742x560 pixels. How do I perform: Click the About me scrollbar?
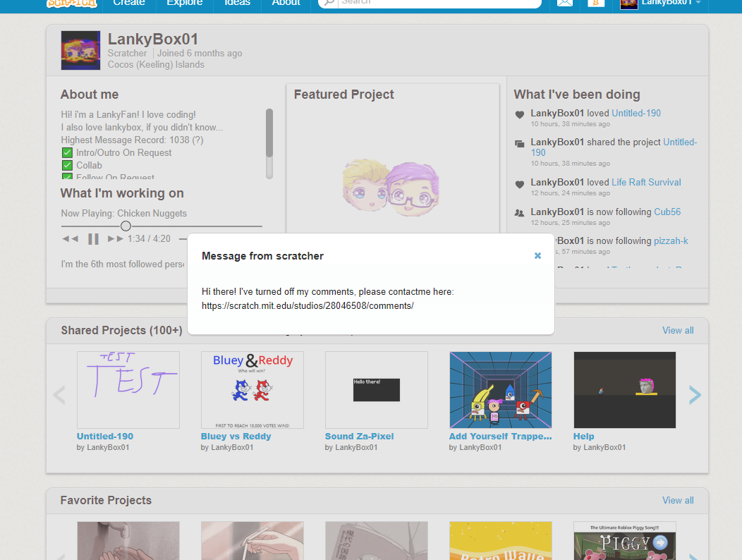pyautogui.click(x=269, y=144)
